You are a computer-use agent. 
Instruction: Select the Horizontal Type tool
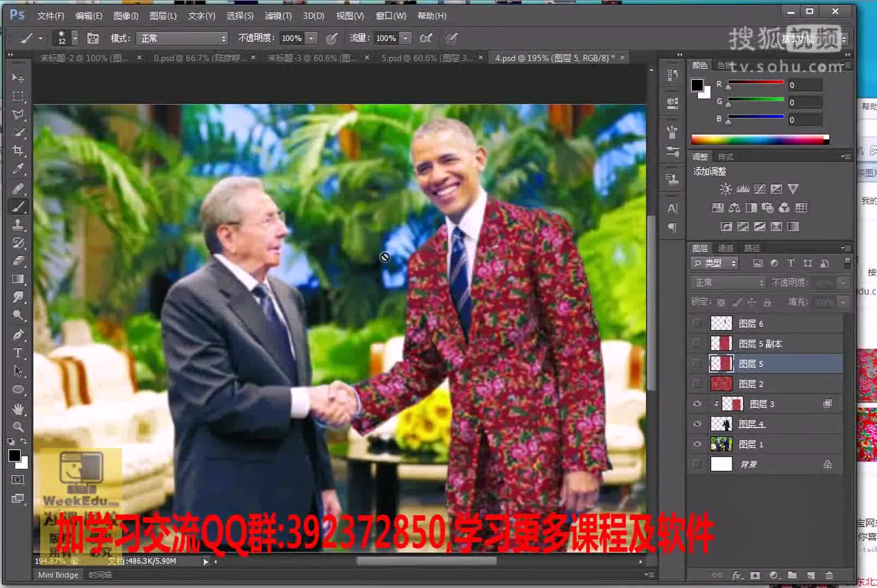tap(18, 353)
